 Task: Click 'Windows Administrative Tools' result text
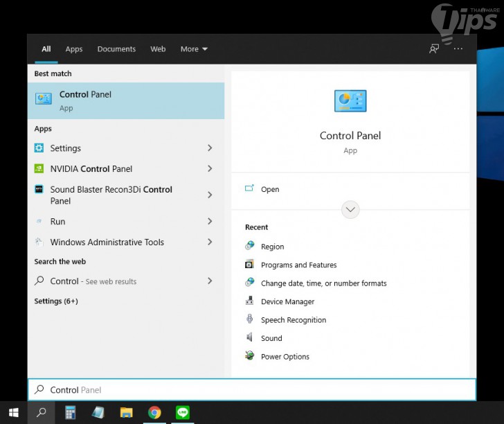107,242
